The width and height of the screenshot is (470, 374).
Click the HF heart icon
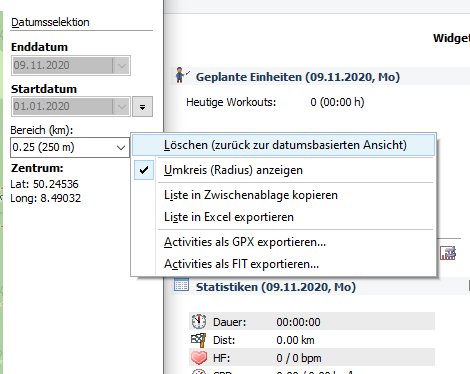[x=199, y=358]
